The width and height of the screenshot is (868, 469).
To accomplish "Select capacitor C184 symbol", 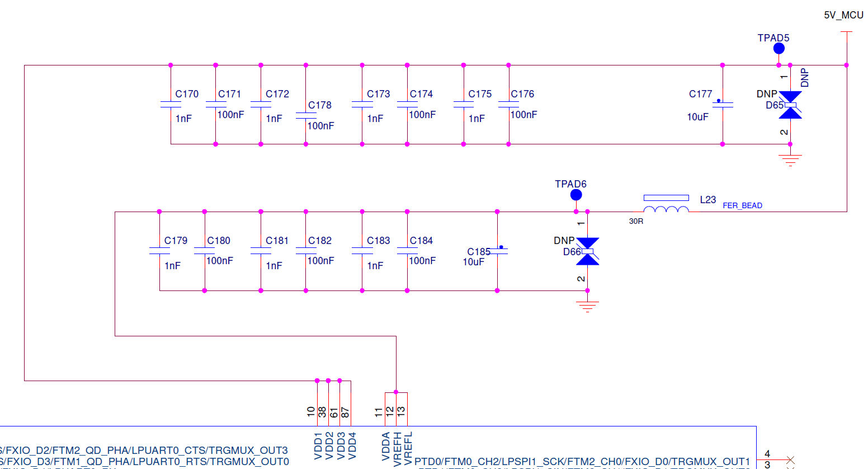I will click(x=407, y=251).
